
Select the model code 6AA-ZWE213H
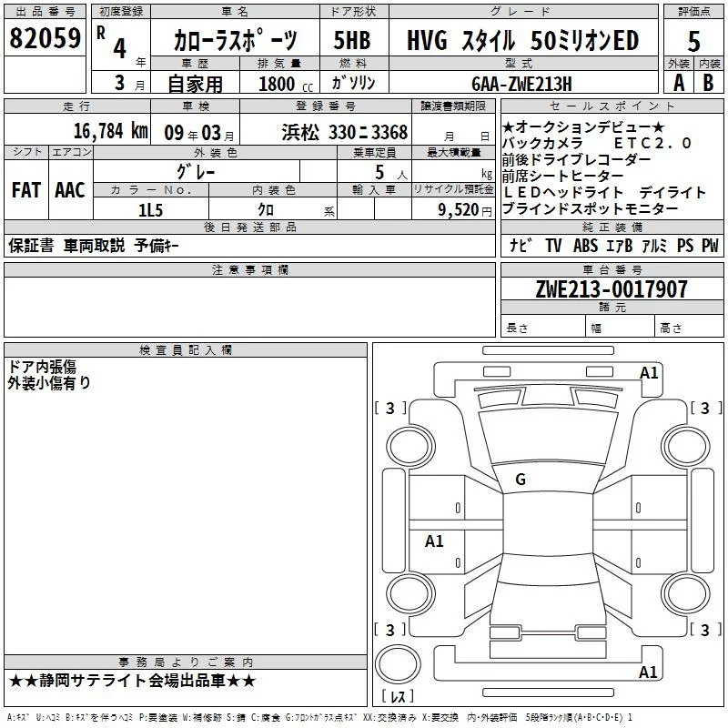click(x=521, y=84)
